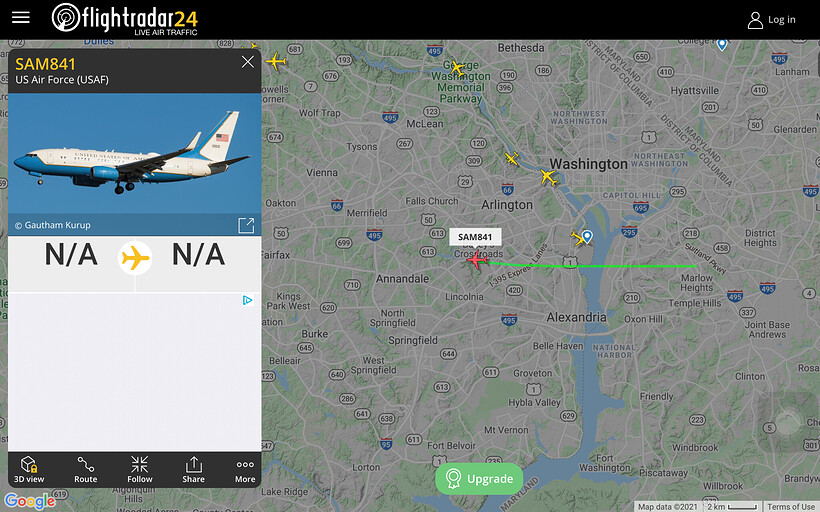Click the green Upgrade button
The width and height of the screenshot is (820, 512).
479,479
